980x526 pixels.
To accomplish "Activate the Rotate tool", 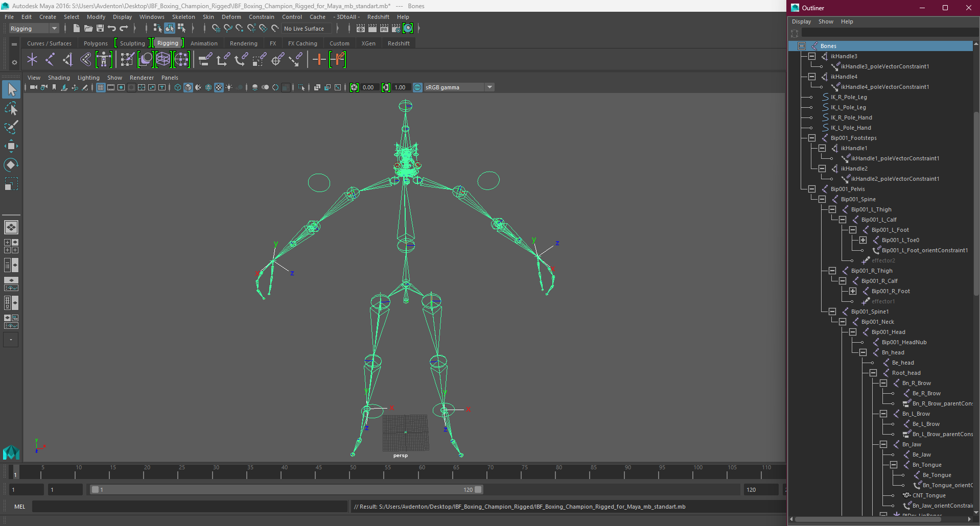I will 11,164.
